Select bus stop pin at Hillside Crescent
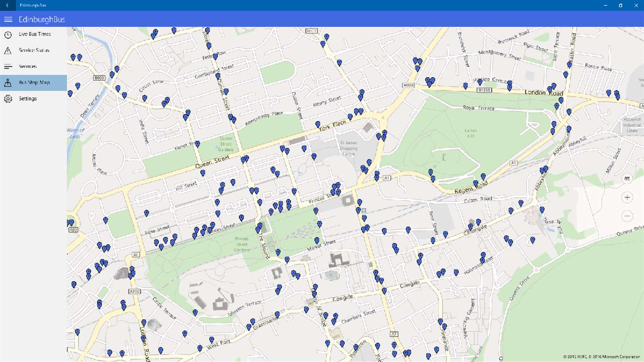The width and height of the screenshot is (644, 362). (x=480, y=82)
